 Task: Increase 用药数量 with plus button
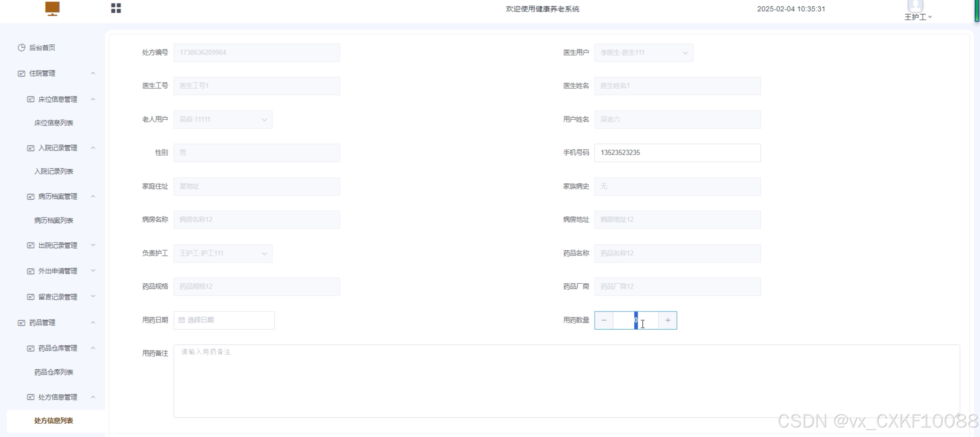coord(667,320)
